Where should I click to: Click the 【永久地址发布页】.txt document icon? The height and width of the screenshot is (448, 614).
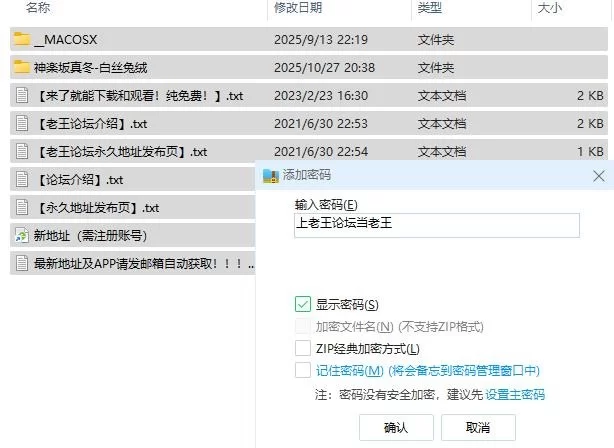22,208
